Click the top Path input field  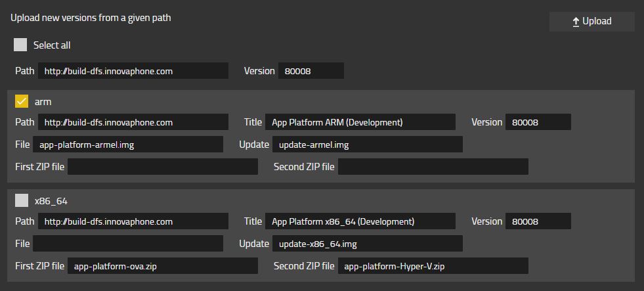tap(133, 71)
